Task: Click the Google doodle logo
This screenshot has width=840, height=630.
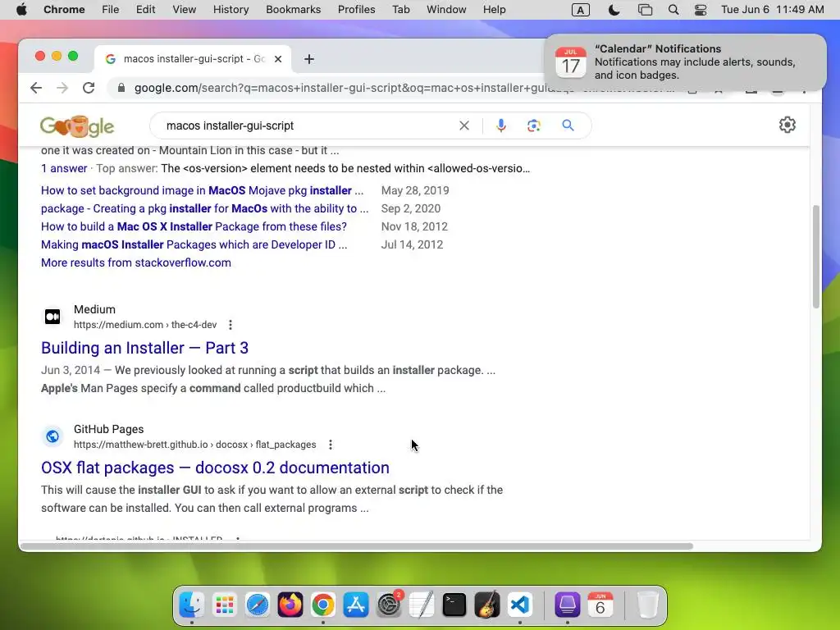Action: click(x=77, y=126)
